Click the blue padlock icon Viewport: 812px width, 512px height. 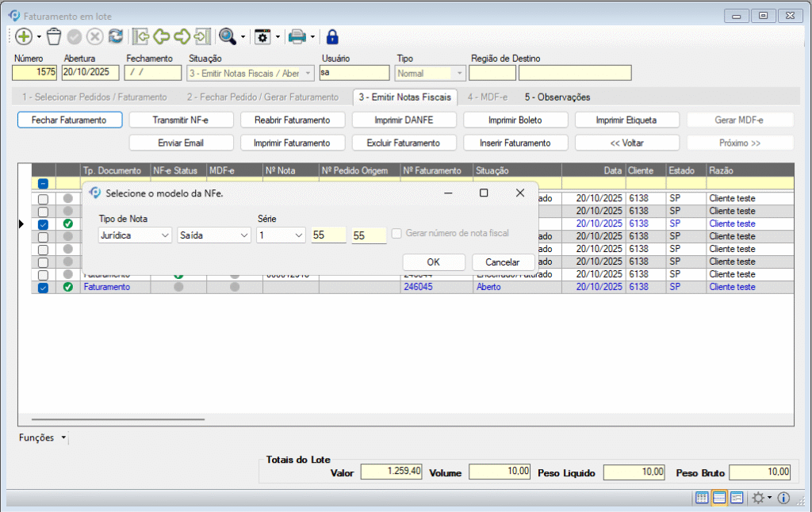pyautogui.click(x=332, y=36)
